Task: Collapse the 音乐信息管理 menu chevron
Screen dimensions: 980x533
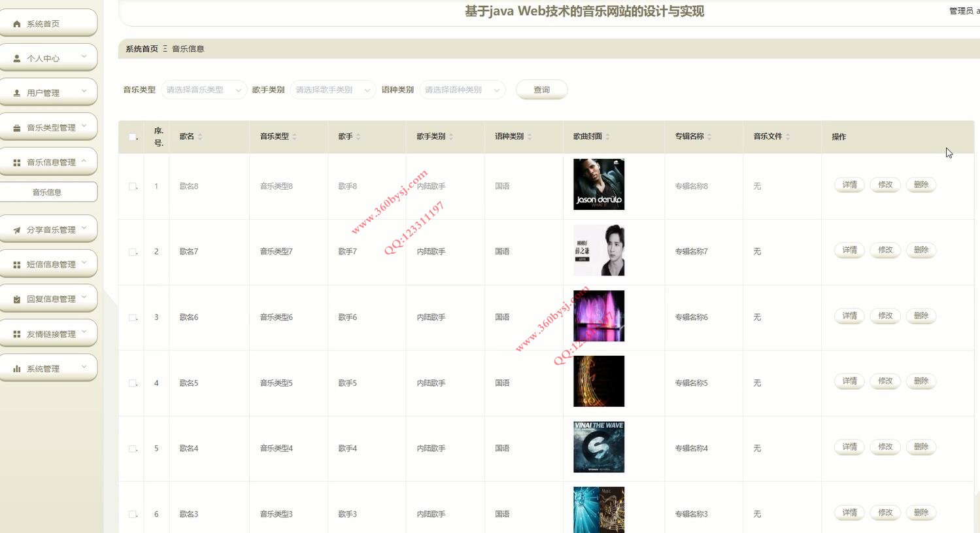Action: (x=84, y=161)
